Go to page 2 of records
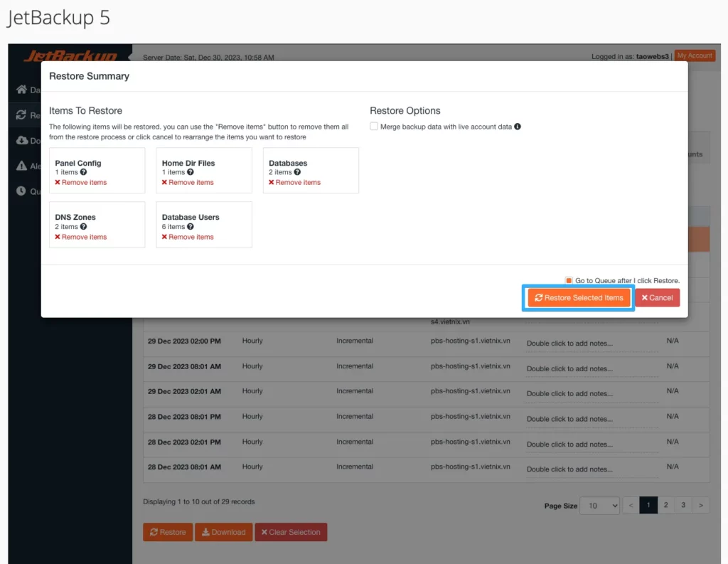Viewport: 728px width, 564px height. 665,506
